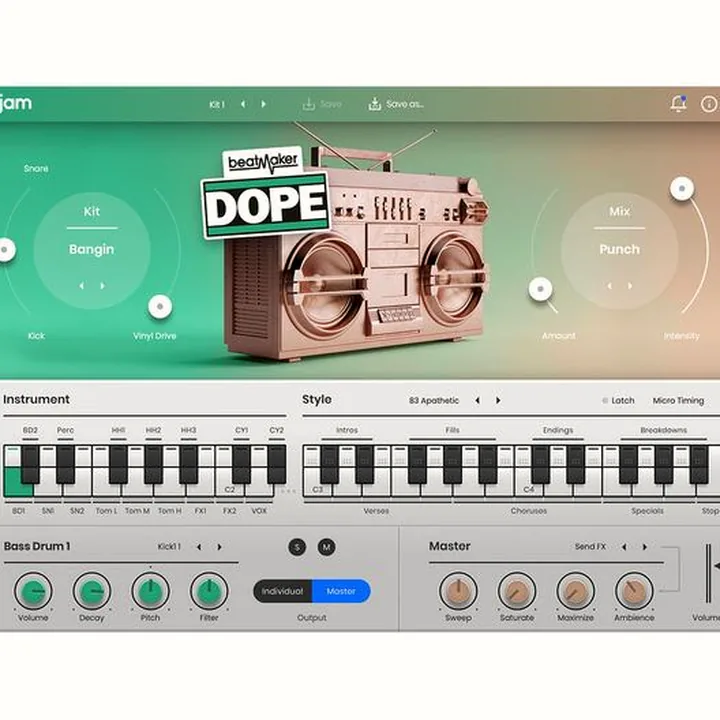Viewport: 720px width, 720px height.
Task: Select next Style after 83 Apathetic
Action: [498, 400]
